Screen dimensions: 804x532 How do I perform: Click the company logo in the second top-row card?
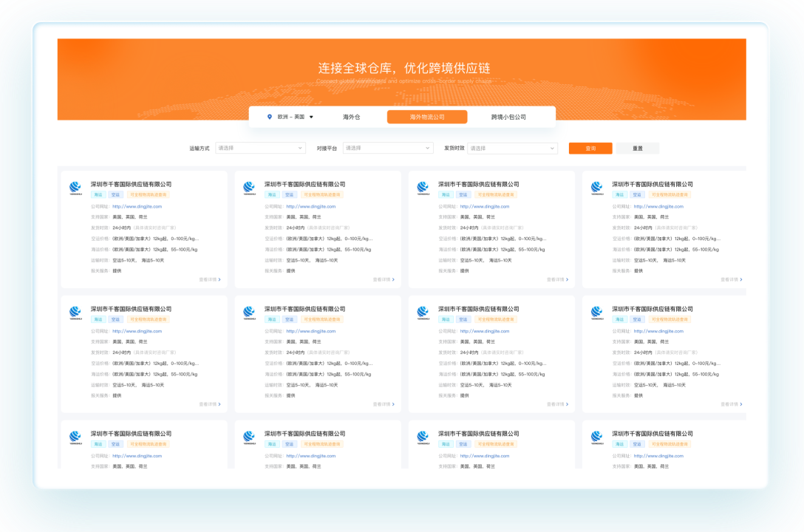pos(249,188)
